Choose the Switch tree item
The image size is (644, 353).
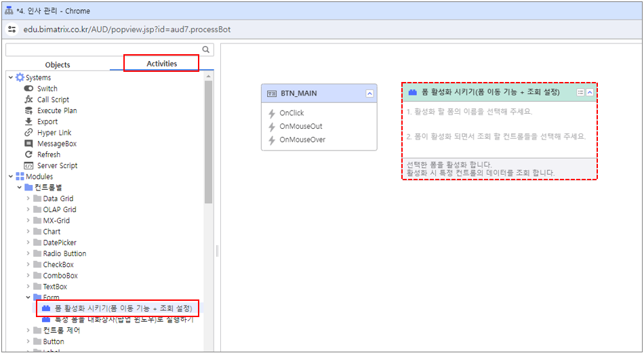pos(47,89)
